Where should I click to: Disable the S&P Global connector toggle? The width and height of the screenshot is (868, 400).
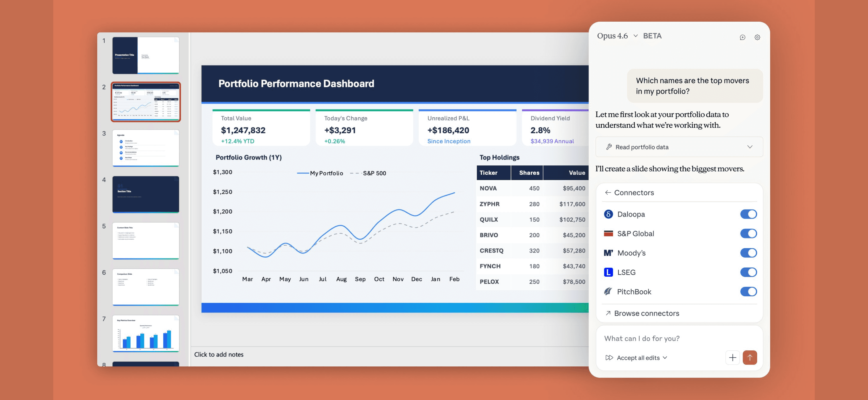[749, 233]
